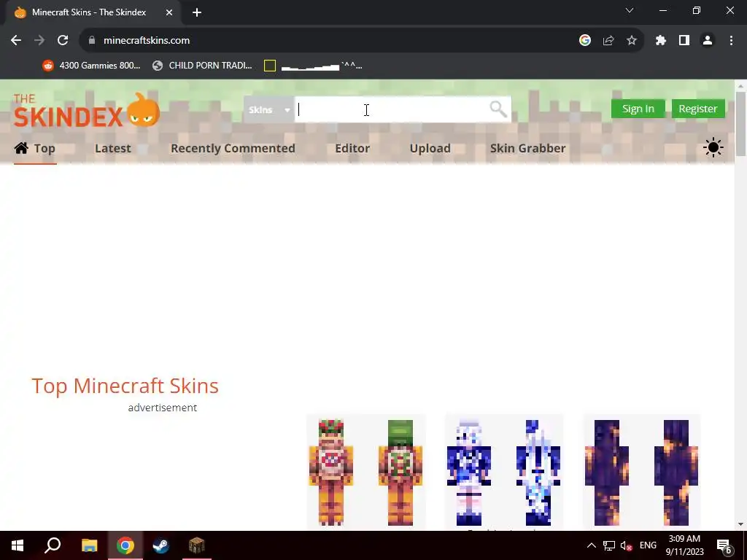The width and height of the screenshot is (747, 560).
Task: Reload the page with the refresh icon
Action: tap(63, 41)
